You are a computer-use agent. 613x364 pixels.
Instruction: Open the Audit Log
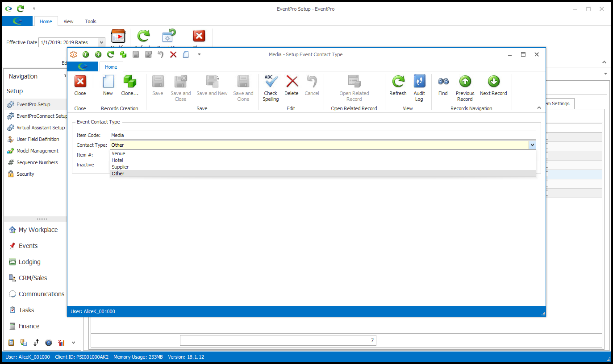click(419, 88)
